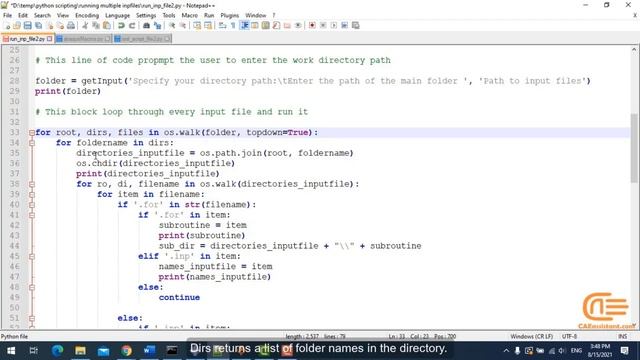
Task: Click the Close document toolbar icon
Action: 49,25
